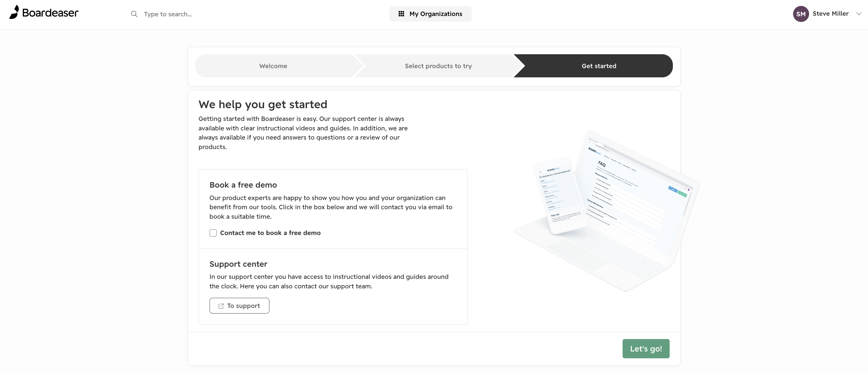Click the My Organizations grid icon
This screenshot has height=374, width=868.
(x=401, y=14)
